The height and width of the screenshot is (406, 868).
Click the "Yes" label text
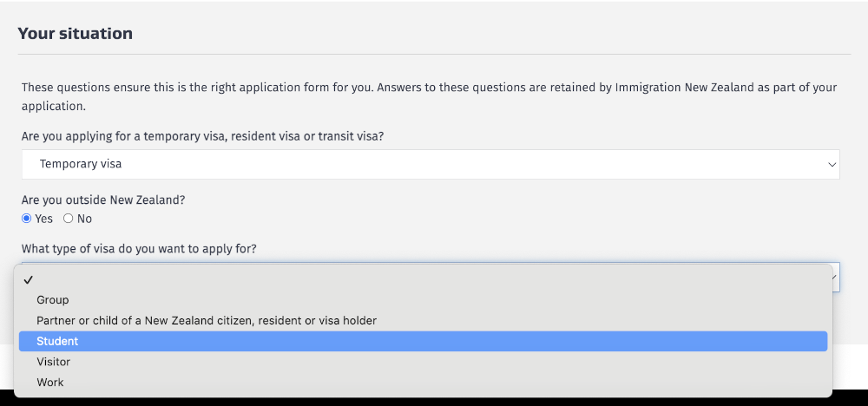click(x=43, y=219)
